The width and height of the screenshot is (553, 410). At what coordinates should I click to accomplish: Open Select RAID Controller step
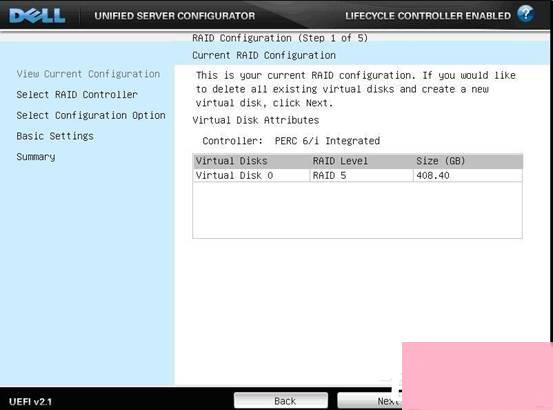tap(77, 94)
